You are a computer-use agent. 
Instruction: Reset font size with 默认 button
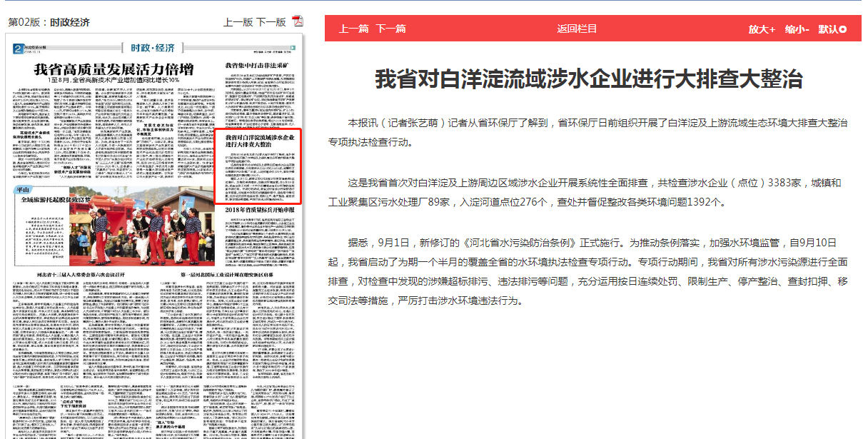pyautogui.click(x=832, y=29)
